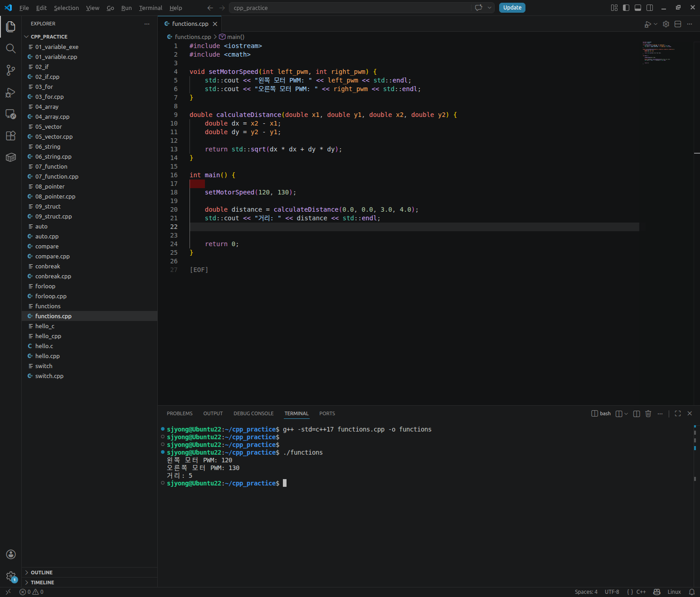700x597 pixels.
Task: Change Spaces: 4 indentation setting
Action: [586, 592]
